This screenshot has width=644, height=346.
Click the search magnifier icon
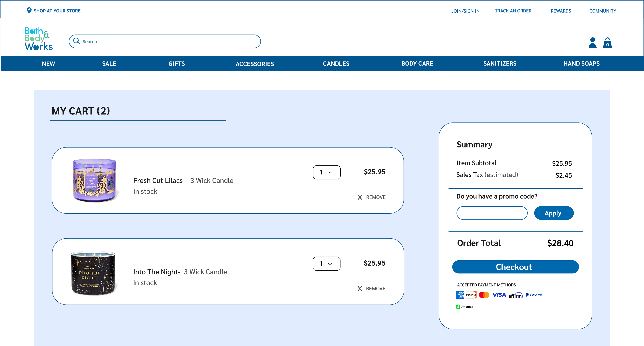pyautogui.click(x=76, y=41)
